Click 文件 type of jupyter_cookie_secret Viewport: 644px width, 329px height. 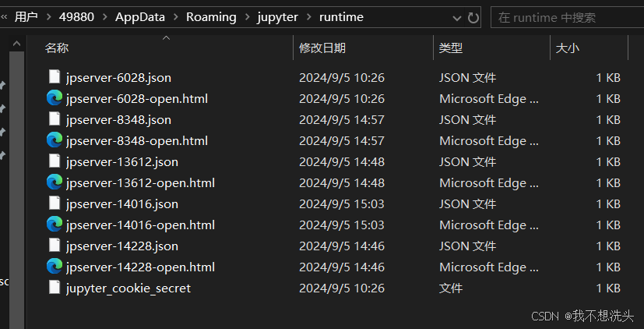click(451, 288)
